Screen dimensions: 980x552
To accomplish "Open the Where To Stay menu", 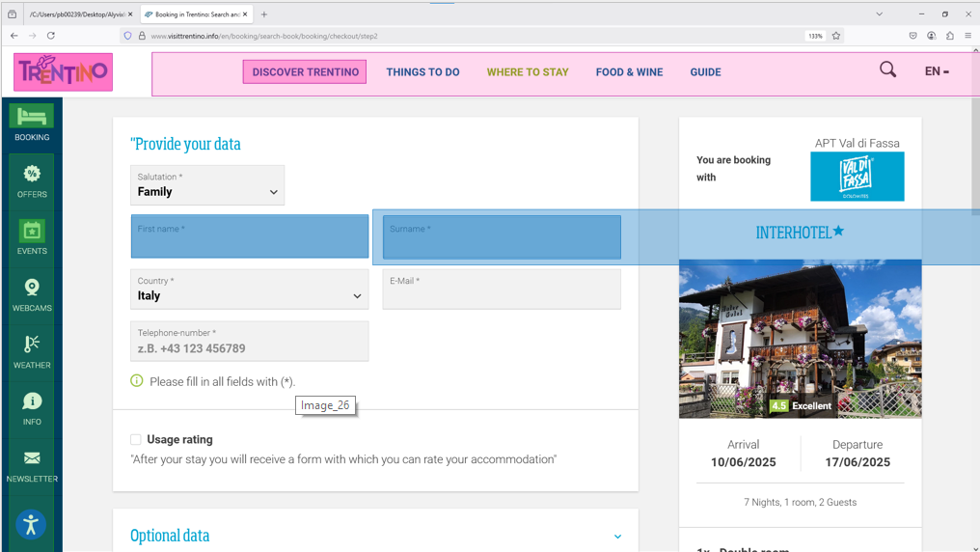I will (x=528, y=72).
